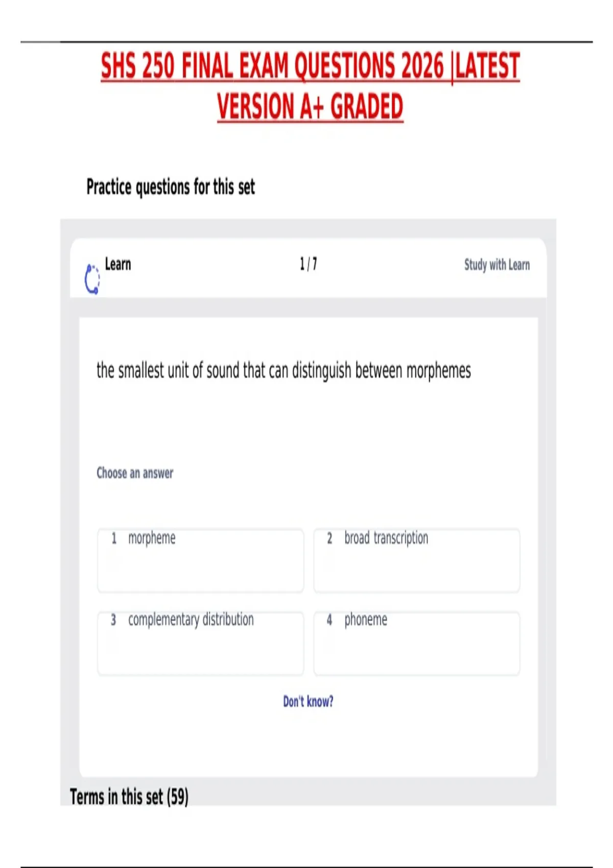613x868 pixels.
Task: Click the Learn label beside the icon
Action: [118, 264]
